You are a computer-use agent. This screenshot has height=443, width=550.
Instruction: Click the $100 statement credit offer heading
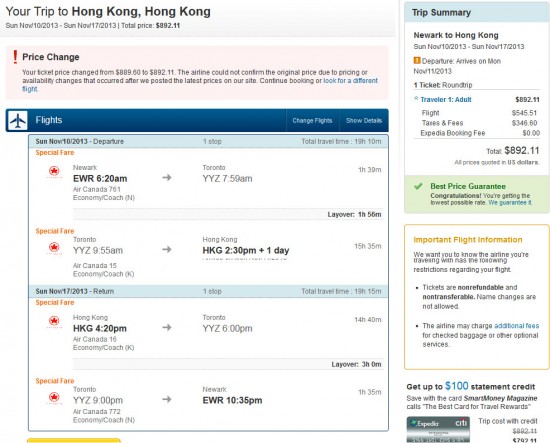(x=471, y=387)
